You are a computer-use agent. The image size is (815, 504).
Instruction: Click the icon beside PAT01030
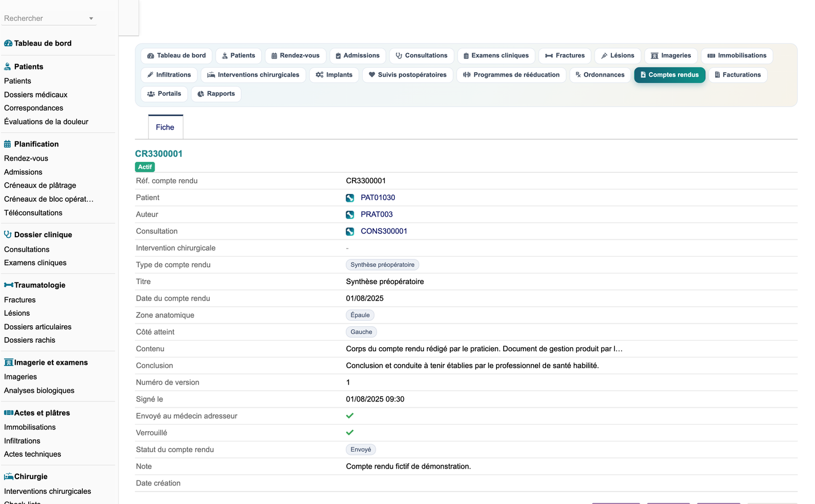350,198
